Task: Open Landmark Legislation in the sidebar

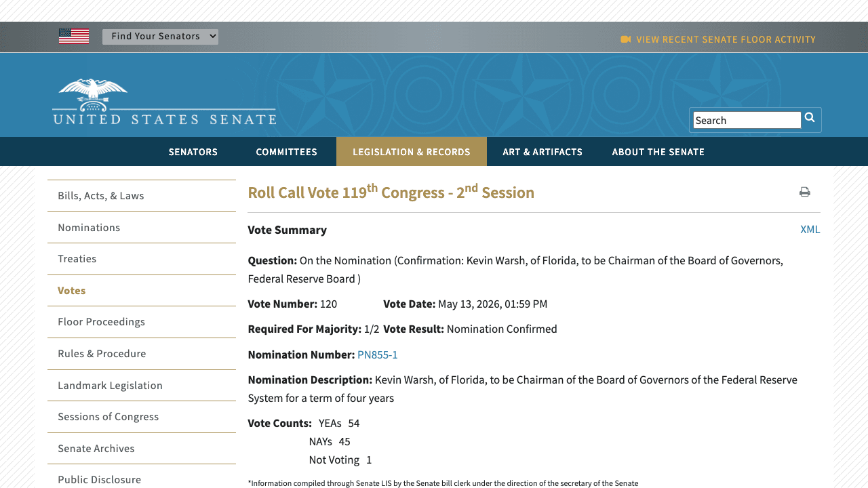Action: point(142,386)
